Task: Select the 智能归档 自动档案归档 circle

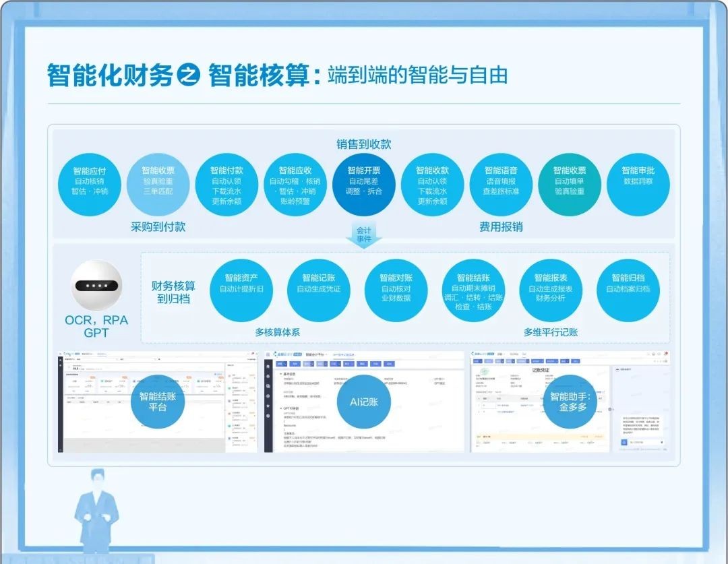Action: coord(628,290)
